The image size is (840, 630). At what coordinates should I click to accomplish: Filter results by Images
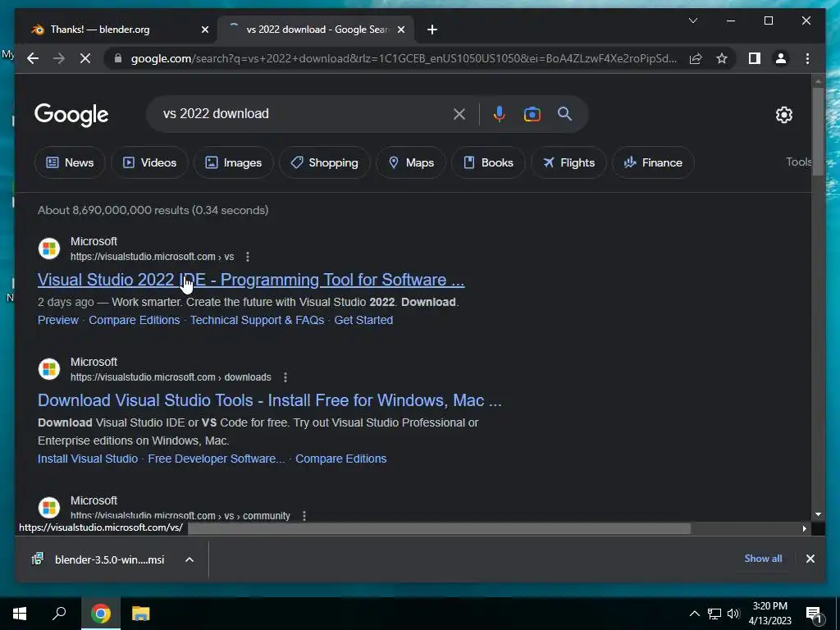click(234, 162)
